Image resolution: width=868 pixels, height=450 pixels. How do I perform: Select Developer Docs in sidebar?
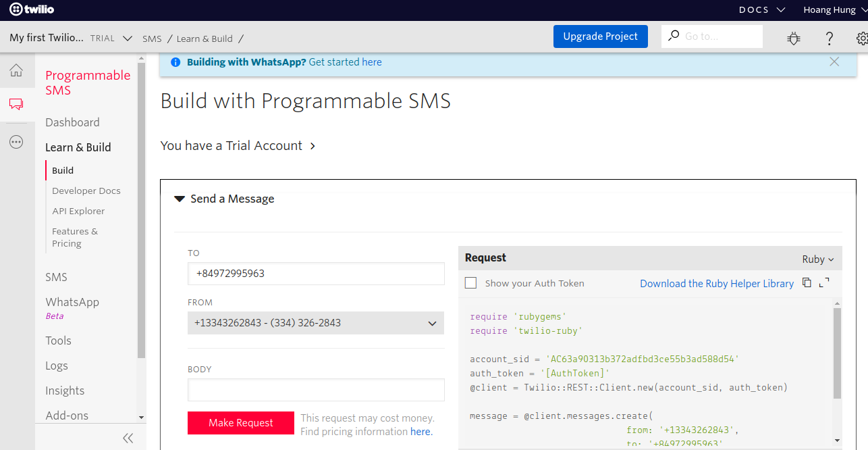click(x=86, y=191)
